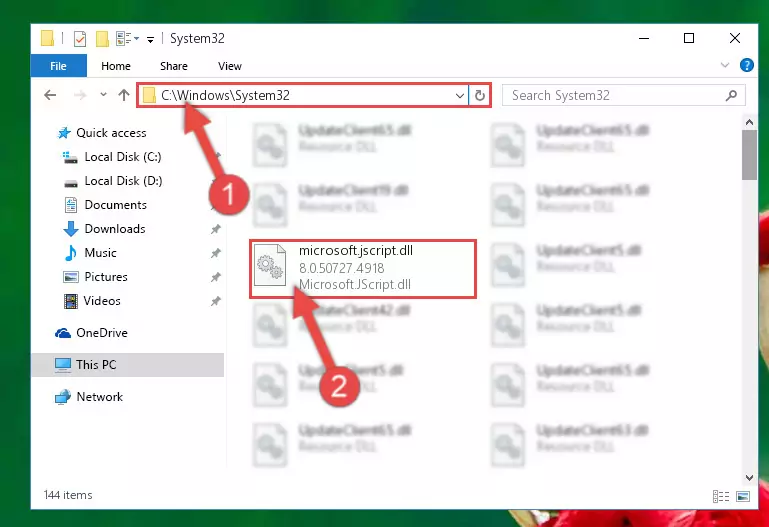Click the pin icon beside Videos
769x527 pixels.
point(215,301)
